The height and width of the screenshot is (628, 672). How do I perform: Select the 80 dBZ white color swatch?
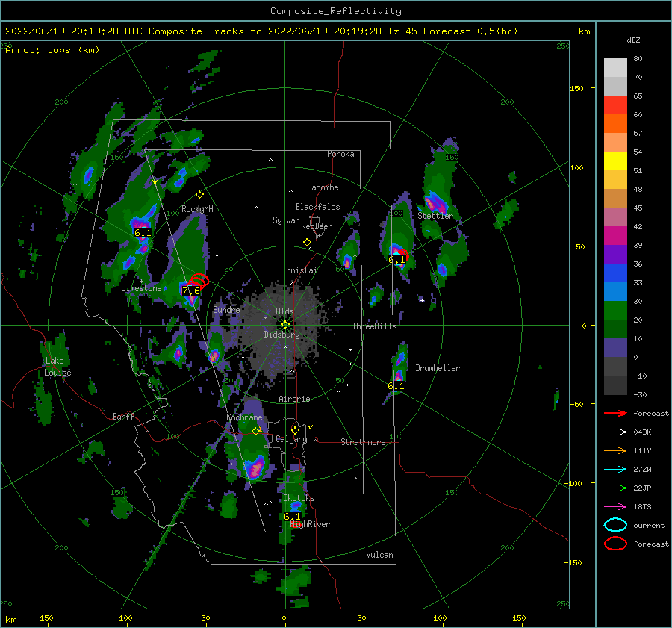[615, 67]
